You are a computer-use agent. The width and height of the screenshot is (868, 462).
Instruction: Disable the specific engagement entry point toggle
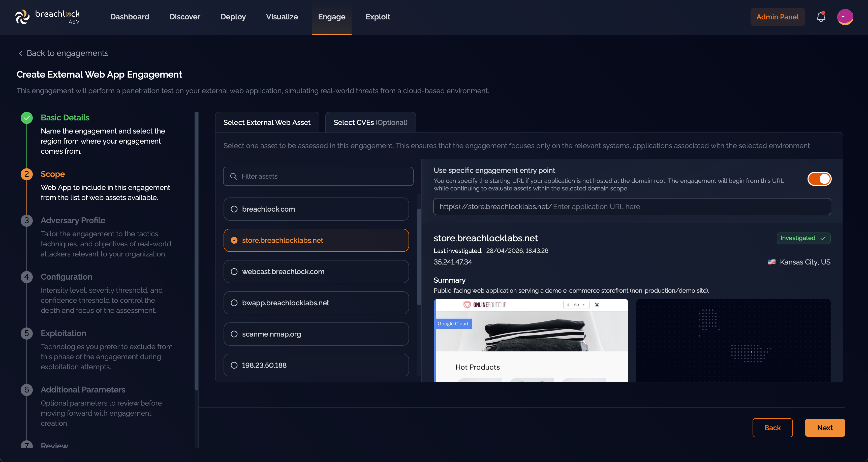click(819, 179)
